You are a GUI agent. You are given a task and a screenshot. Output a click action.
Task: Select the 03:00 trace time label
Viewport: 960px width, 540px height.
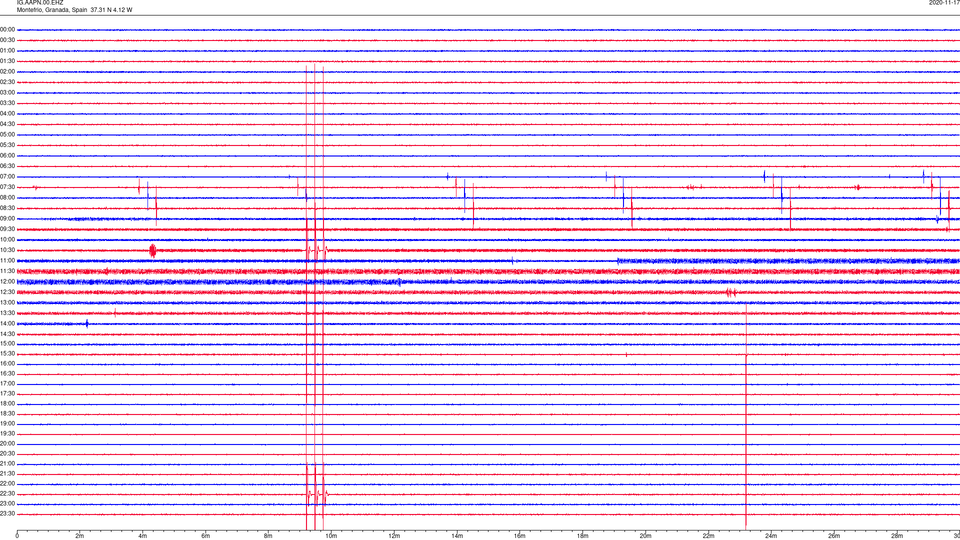pyautogui.click(x=7, y=92)
